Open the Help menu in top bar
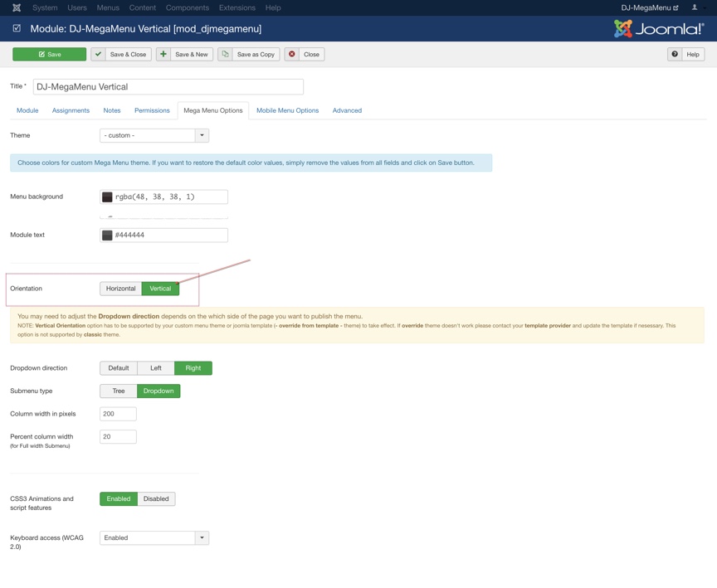Screen dimensions: 717x588 [x=273, y=7]
